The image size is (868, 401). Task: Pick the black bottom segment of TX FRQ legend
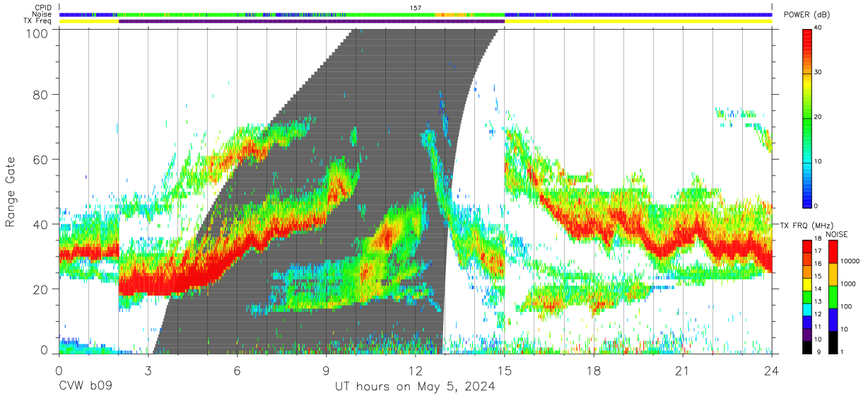807,347
